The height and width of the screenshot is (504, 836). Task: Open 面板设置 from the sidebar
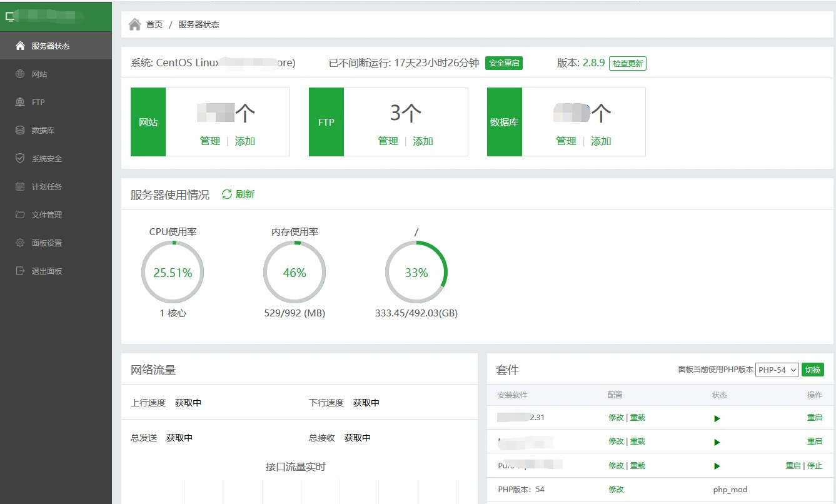(56, 243)
